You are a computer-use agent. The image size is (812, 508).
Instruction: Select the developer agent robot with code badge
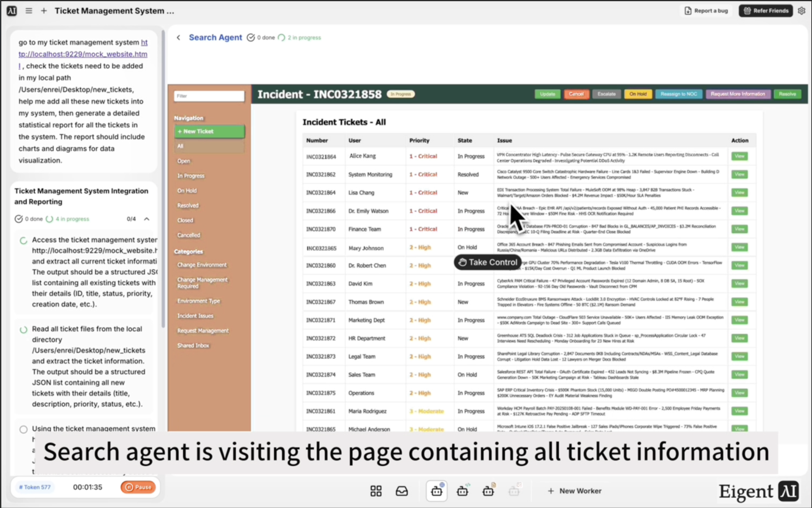[x=462, y=491]
